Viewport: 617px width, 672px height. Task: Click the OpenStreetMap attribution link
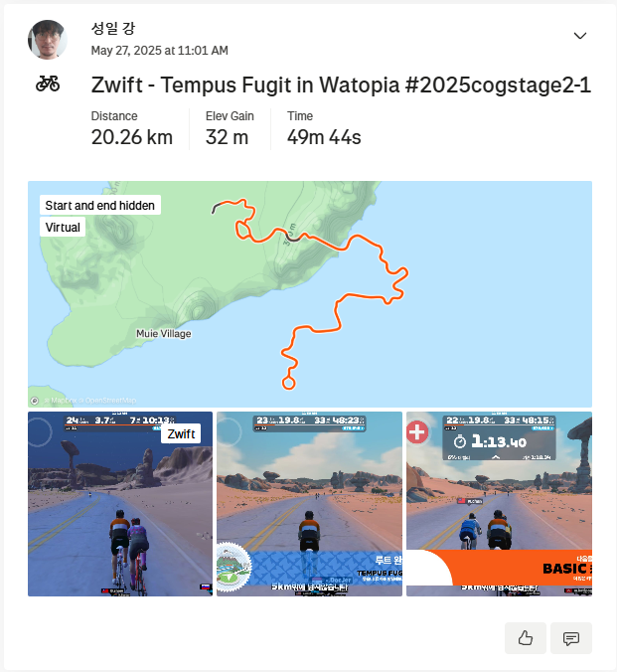tap(110, 401)
